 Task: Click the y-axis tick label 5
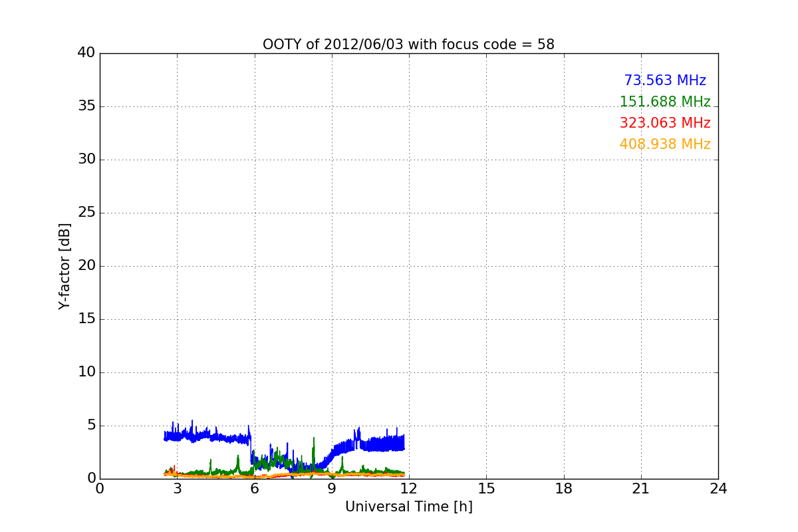pos(90,426)
